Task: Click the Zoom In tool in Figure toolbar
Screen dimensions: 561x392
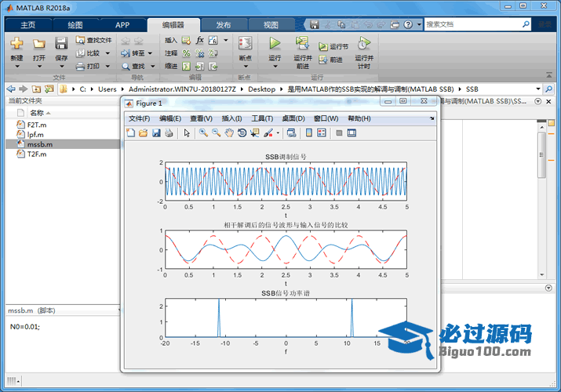Action: click(x=203, y=133)
